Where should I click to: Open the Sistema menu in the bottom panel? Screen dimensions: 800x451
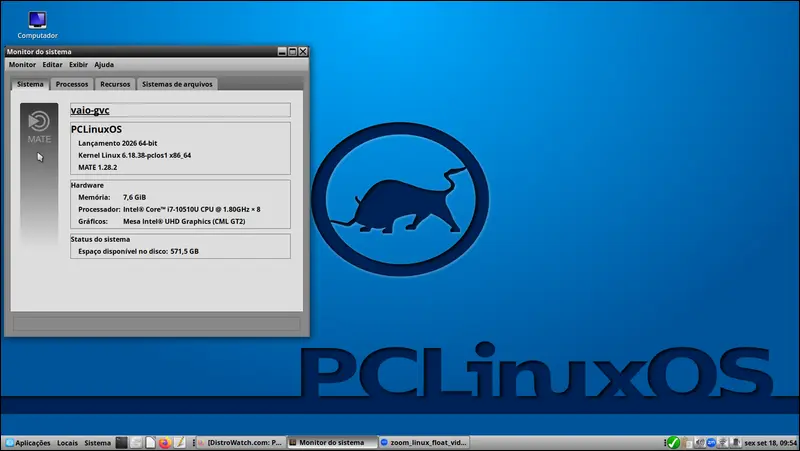point(97,443)
